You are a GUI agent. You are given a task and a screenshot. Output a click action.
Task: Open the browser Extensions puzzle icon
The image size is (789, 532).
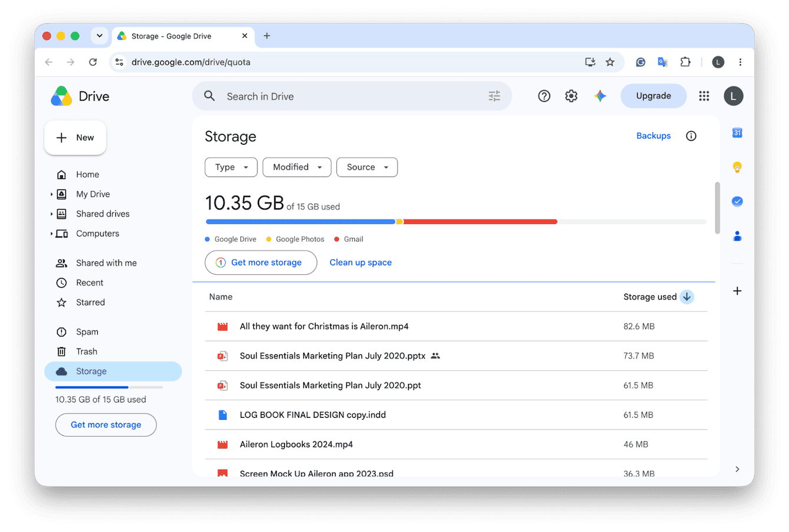[685, 62]
